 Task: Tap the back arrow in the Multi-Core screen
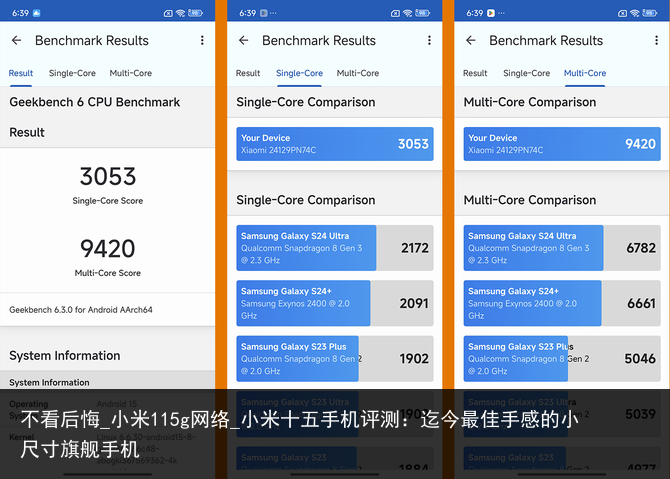pos(470,41)
